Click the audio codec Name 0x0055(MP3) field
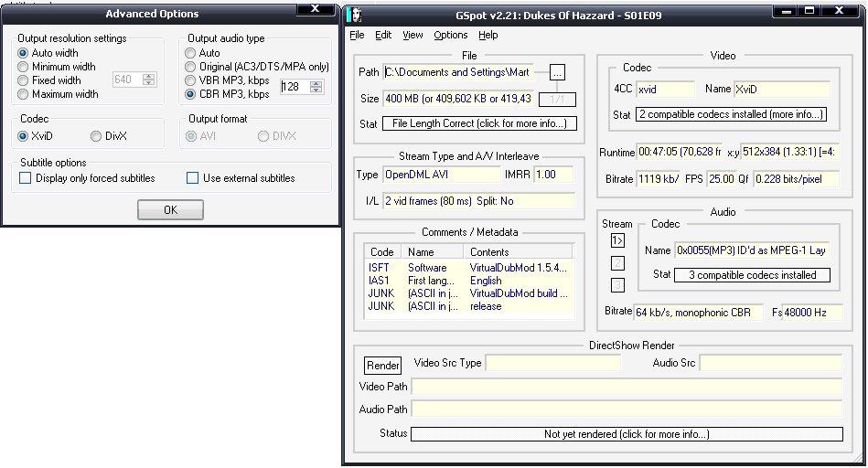Viewport: 868px width, 468px height. tap(752, 250)
